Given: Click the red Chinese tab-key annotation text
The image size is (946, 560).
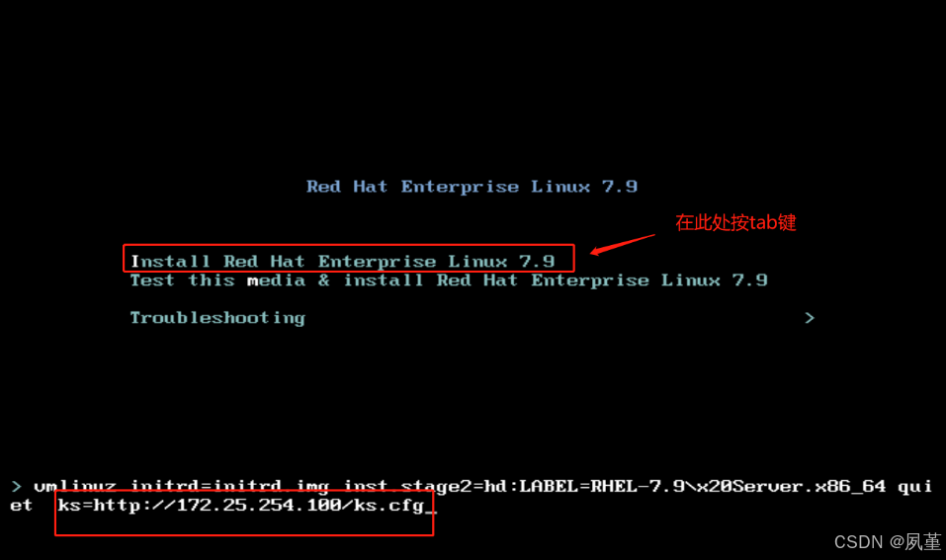Looking at the screenshot, I should click(x=735, y=222).
